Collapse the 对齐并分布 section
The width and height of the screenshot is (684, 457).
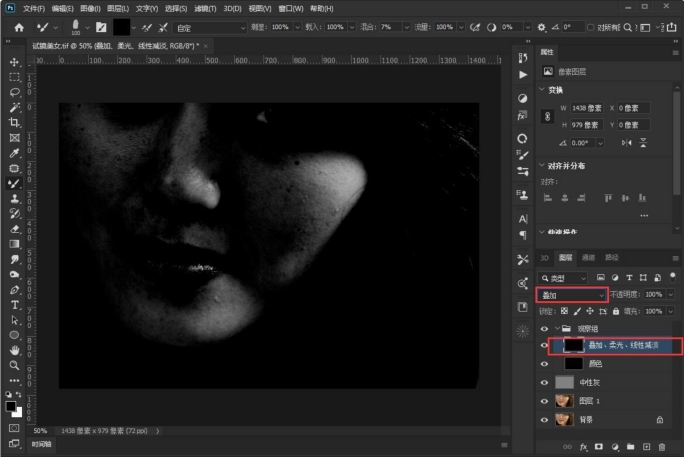542,165
